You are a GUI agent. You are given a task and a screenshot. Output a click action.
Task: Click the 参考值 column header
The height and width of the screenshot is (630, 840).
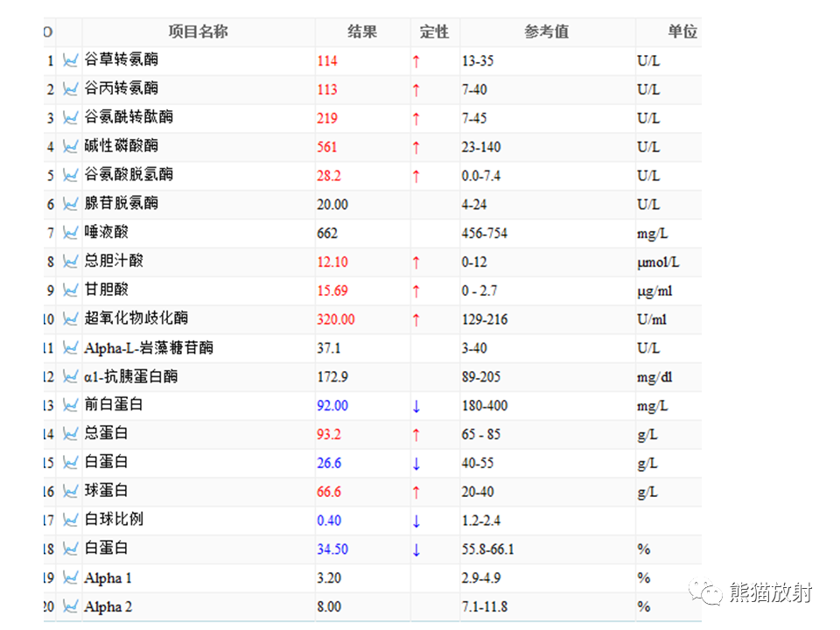(546, 31)
